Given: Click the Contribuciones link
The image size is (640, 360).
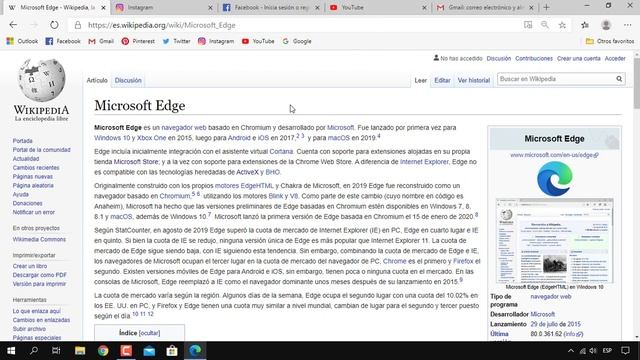Looking at the screenshot, I should 533,58.
